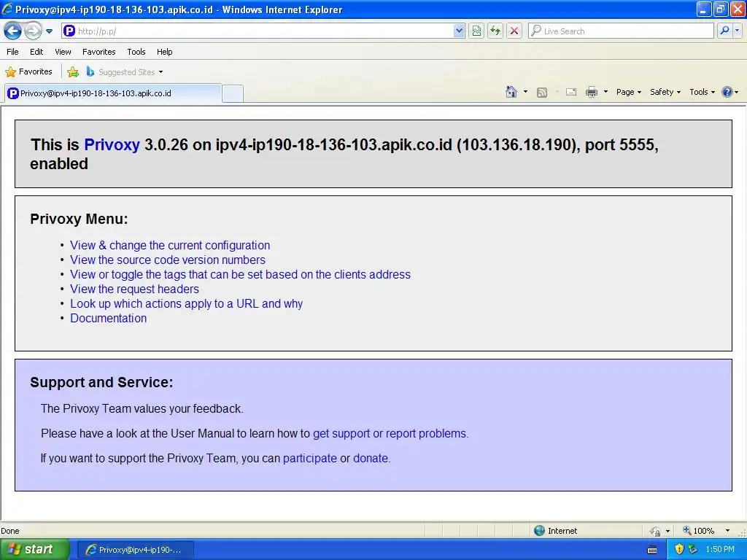Screen dimensions: 747x560
Task: Click the blue Help question mark icon
Action: coord(727,92)
